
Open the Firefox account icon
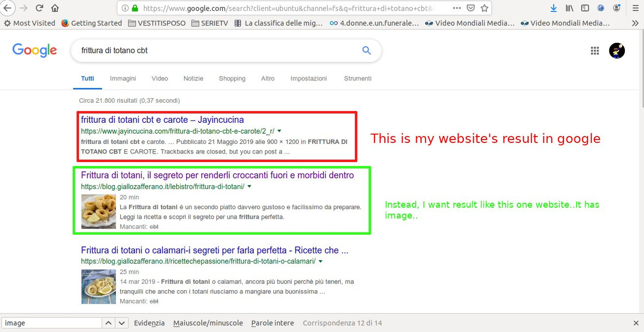[x=617, y=8]
